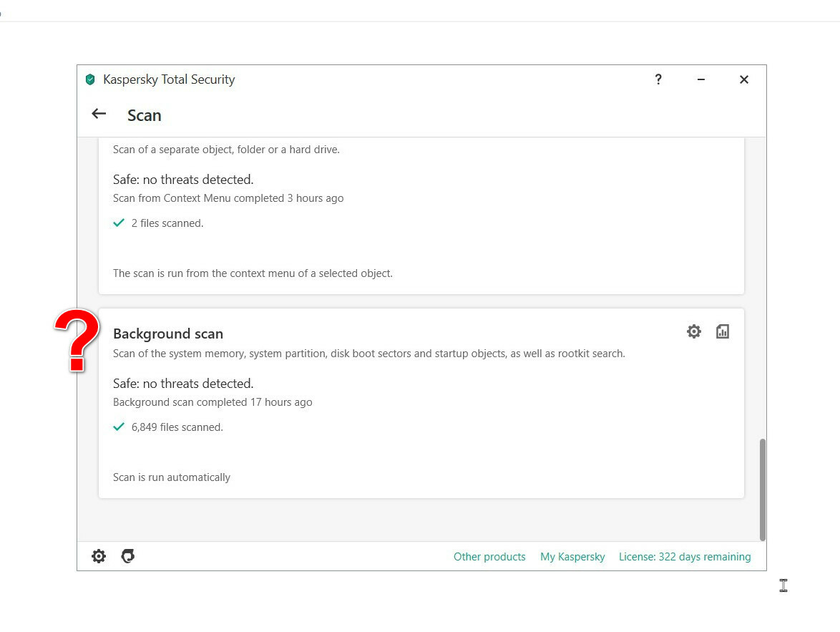Open the My Kaspersky link
Image resolution: width=840 pixels, height=632 pixels.
coord(572,556)
